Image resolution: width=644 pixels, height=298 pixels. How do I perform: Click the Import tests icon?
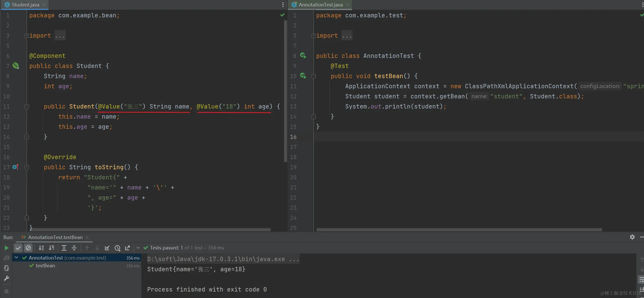(x=107, y=248)
